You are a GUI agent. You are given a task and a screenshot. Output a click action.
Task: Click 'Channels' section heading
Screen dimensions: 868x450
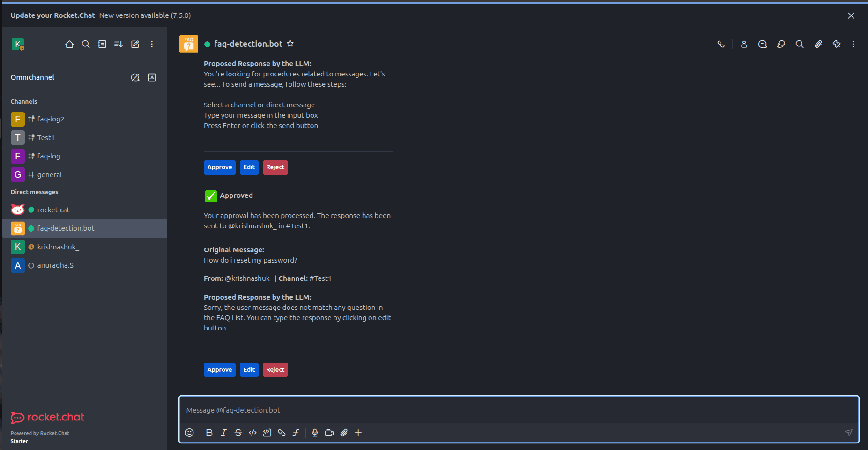click(x=24, y=102)
